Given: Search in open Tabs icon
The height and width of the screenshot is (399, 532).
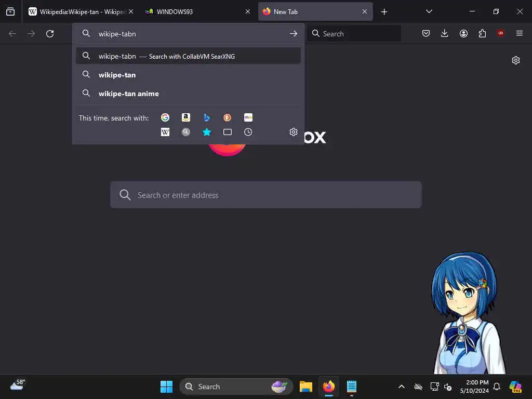Looking at the screenshot, I should pyautogui.click(x=228, y=132).
